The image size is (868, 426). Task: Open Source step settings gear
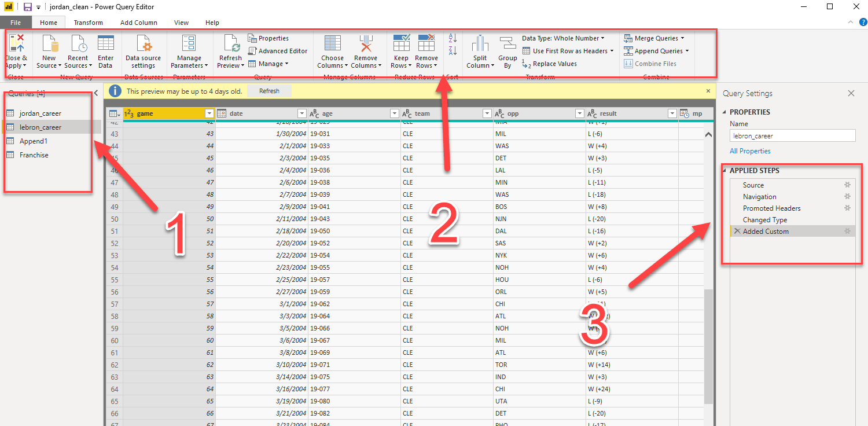point(847,185)
